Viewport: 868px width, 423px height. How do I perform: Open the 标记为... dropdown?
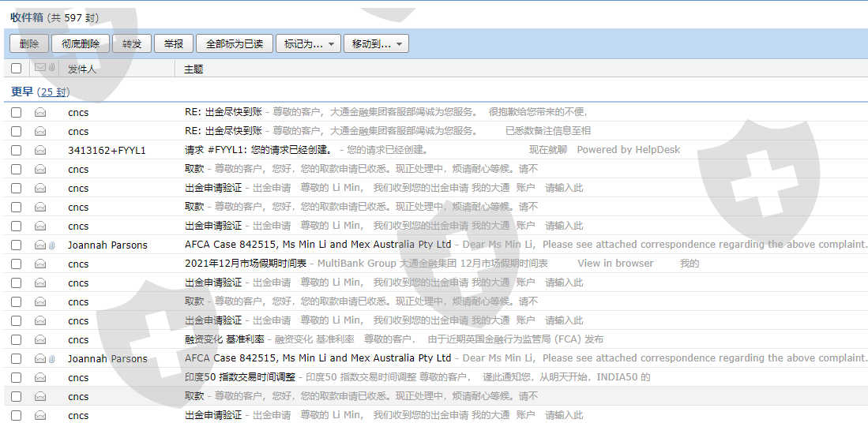click(x=308, y=44)
